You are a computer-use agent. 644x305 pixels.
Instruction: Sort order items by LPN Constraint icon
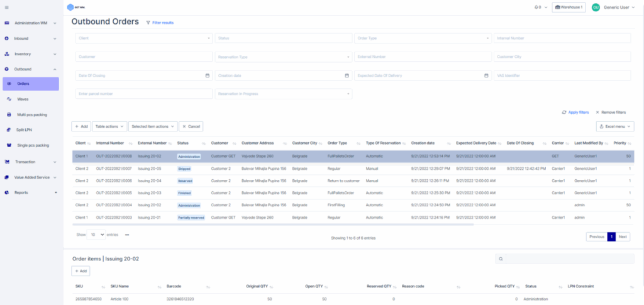coord(631,287)
